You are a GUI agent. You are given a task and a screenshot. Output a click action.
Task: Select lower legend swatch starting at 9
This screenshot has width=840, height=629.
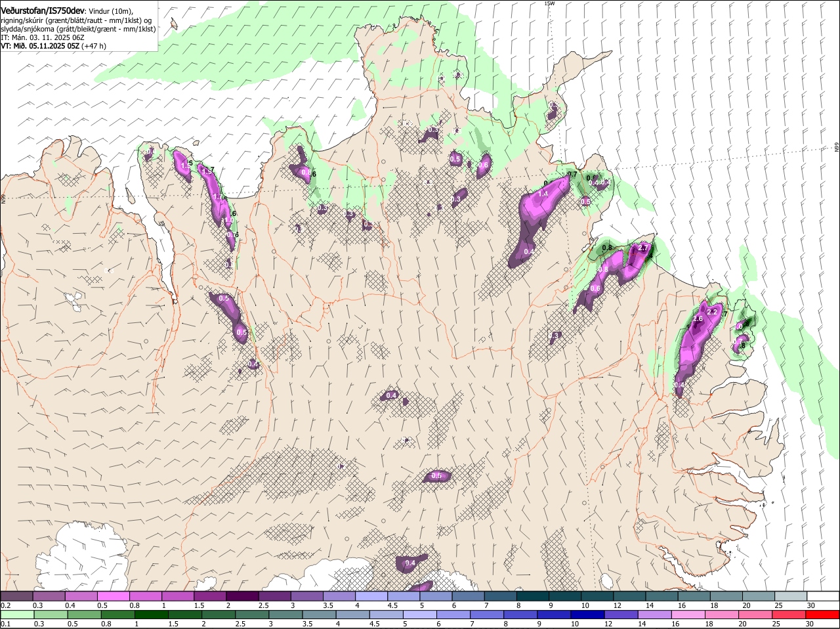[x=553, y=615]
